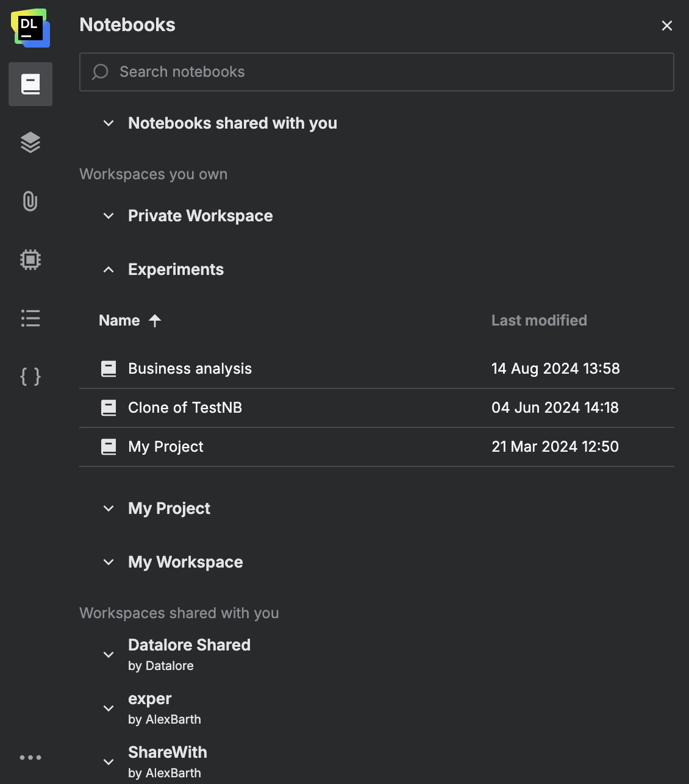689x784 pixels.
Task: Open the three-dots more options icon
Action: pos(30,757)
